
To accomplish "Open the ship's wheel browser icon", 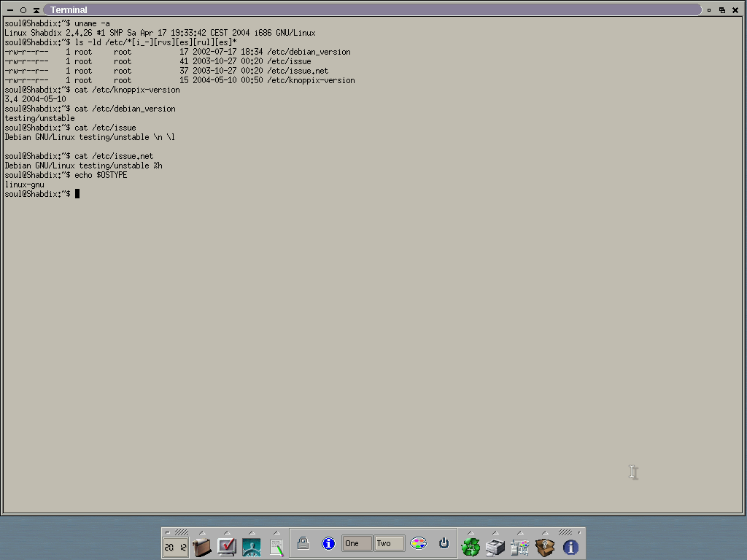I will [252, 547].
